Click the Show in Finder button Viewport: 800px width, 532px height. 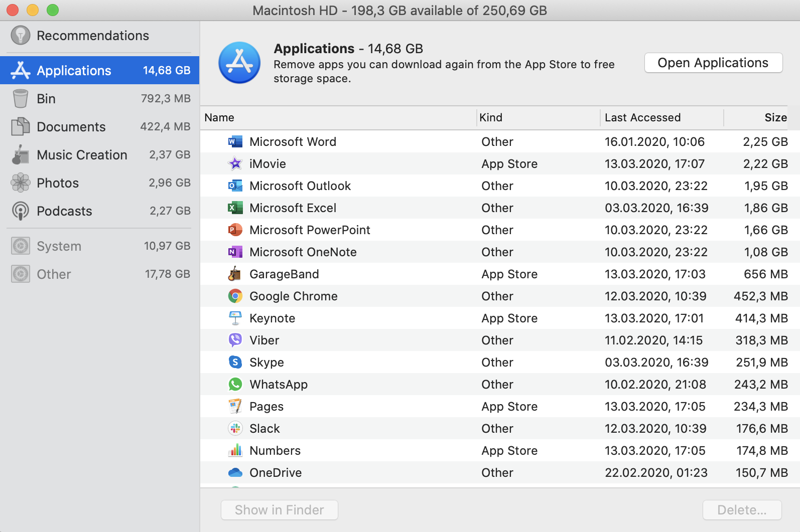280,510
